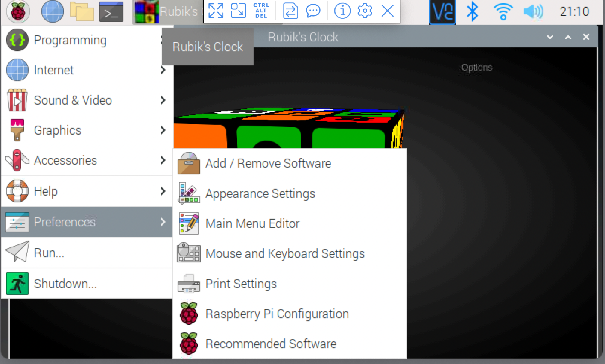Open Main Menu Editor

[290, 223]
